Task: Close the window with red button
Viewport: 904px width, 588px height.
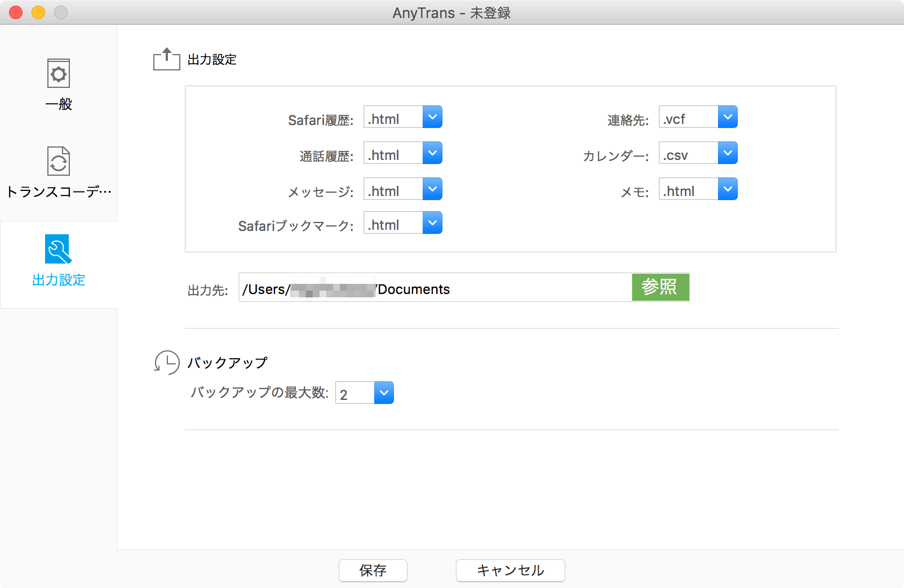Action: coord(16,12)
